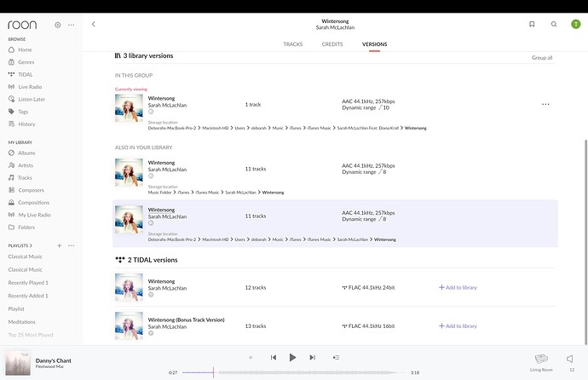This screenshot has height=380, width=588.
Task: Open search with the magnifier icon
Action: (x=554, y=24)
